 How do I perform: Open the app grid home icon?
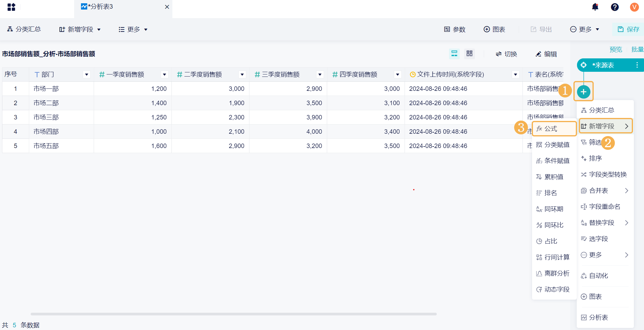pyautogui.click(x=11, y=7)
